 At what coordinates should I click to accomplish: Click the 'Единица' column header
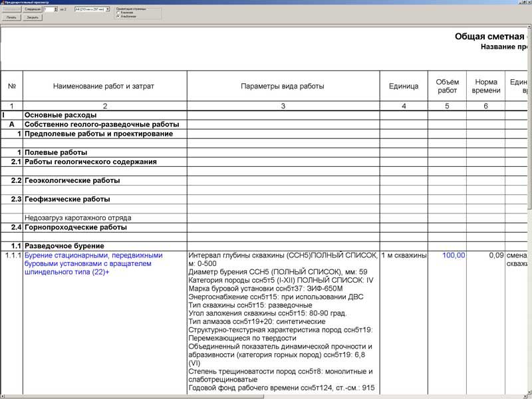pyautogui.click(x=404, y=86)
